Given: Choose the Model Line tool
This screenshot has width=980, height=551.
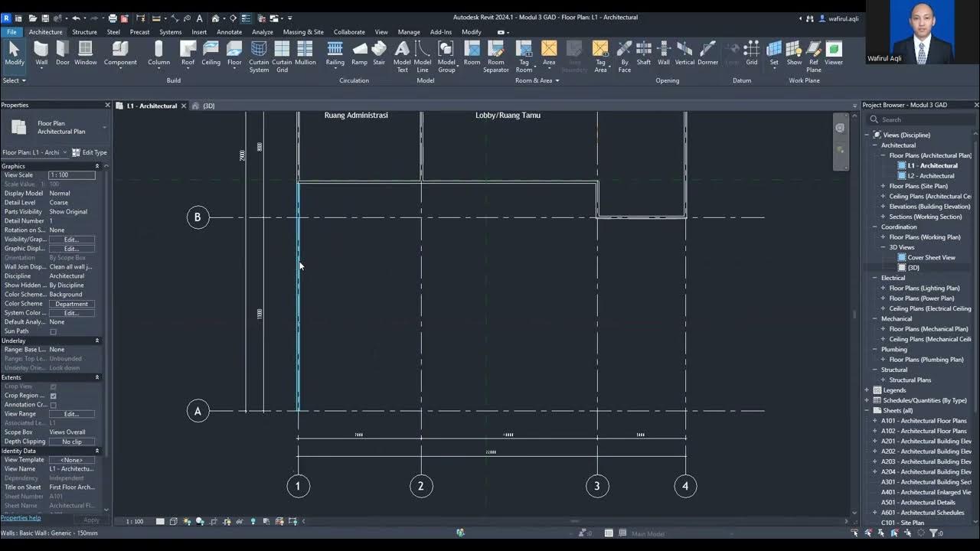Looking at the screenshot, I should coord(423,57).
